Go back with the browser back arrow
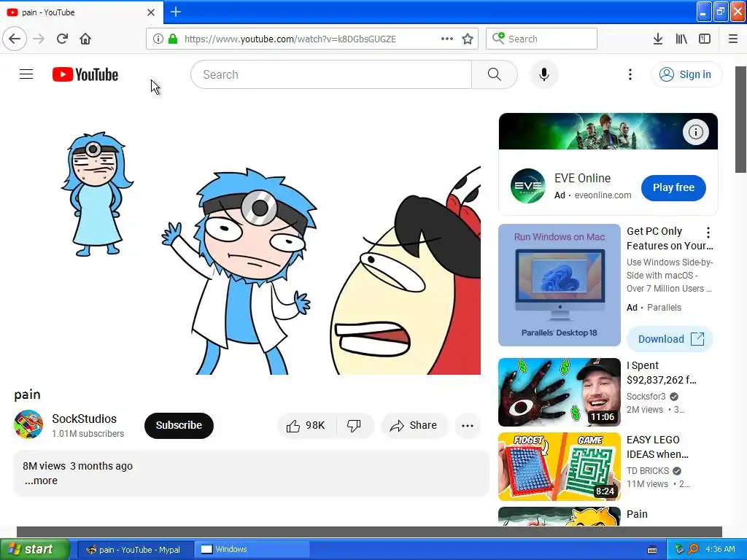The image size is (747, 560). point(15,39)
